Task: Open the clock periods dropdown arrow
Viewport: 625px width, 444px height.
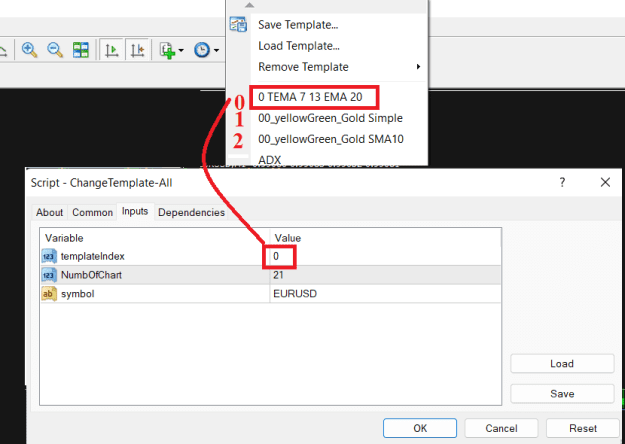Action: pyautogui.click(x=216, y=50)
